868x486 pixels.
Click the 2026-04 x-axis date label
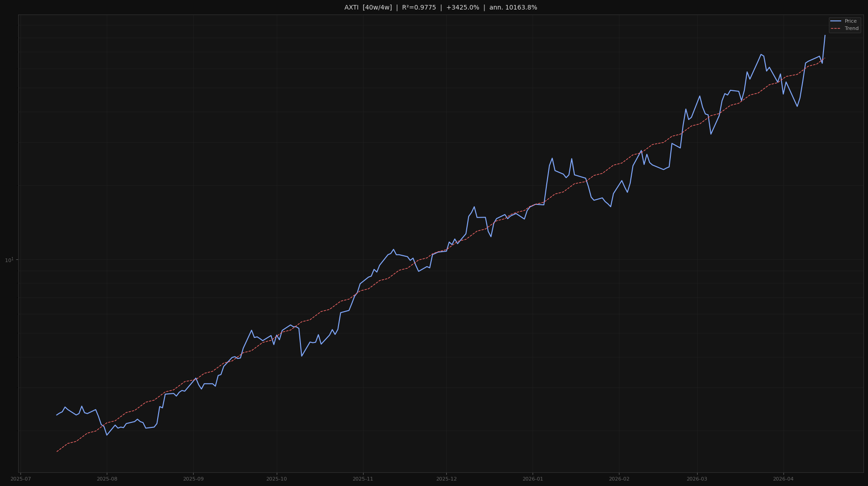tap(783, 479)
